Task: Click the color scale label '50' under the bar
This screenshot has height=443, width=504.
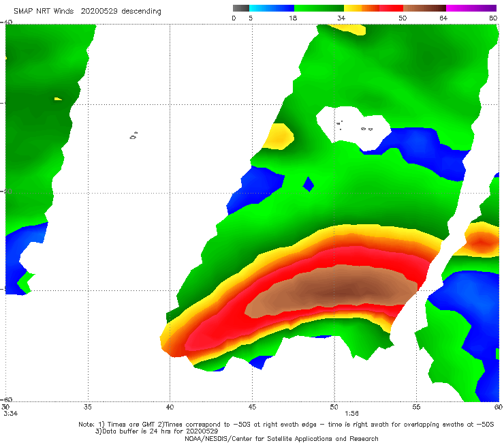Action: tap(403, 18)
